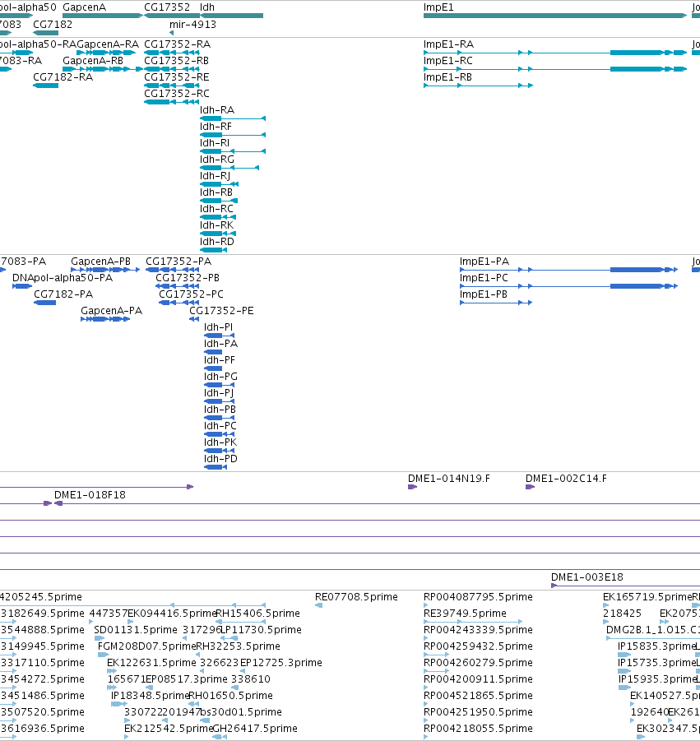Select transcript CG17352-RC
This screenshot has width=700, height=741.
(176, 94)
